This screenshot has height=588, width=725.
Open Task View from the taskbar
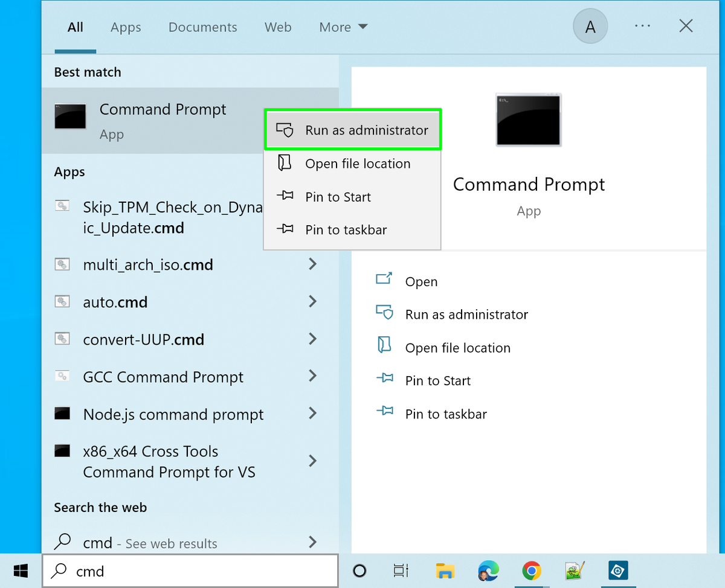coord(401,570)
